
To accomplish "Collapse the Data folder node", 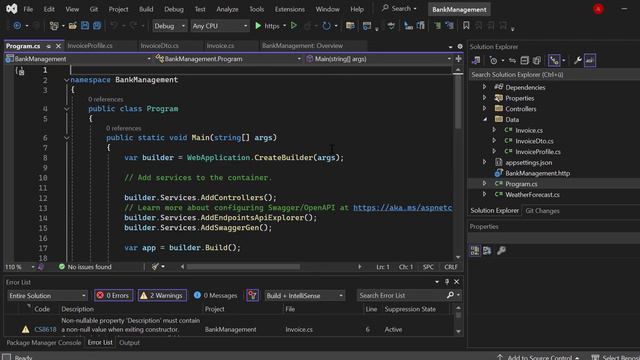I will [485, 120].
